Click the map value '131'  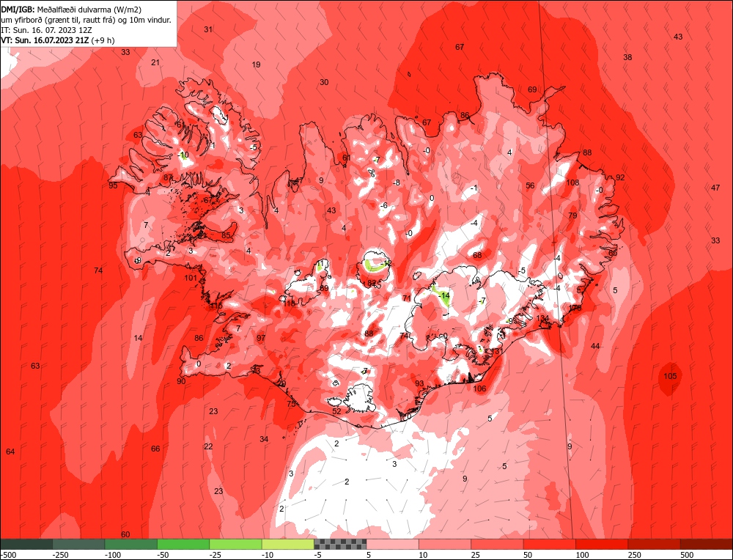point(496,351)
